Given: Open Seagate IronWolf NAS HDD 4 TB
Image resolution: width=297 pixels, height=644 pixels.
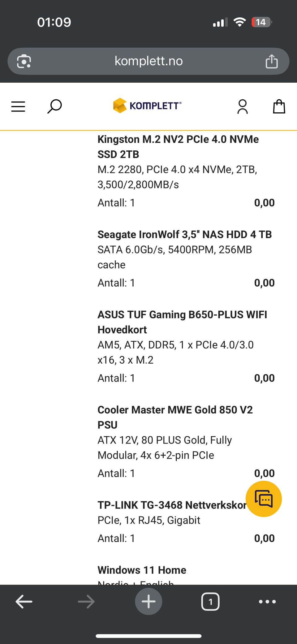Looking at the screenshot, I should point(184,235).
